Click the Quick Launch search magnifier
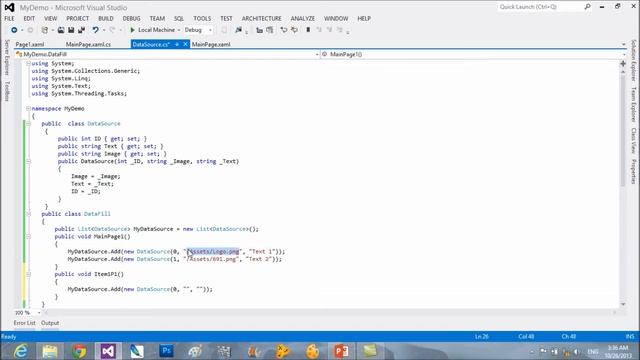This screenshot has height=360, width=640. point(587,7)
